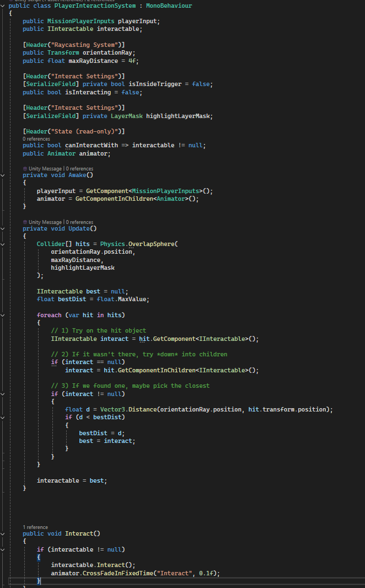
Task: Fold the 'if (interact != null)' block
Action: (x=4, y=394)
